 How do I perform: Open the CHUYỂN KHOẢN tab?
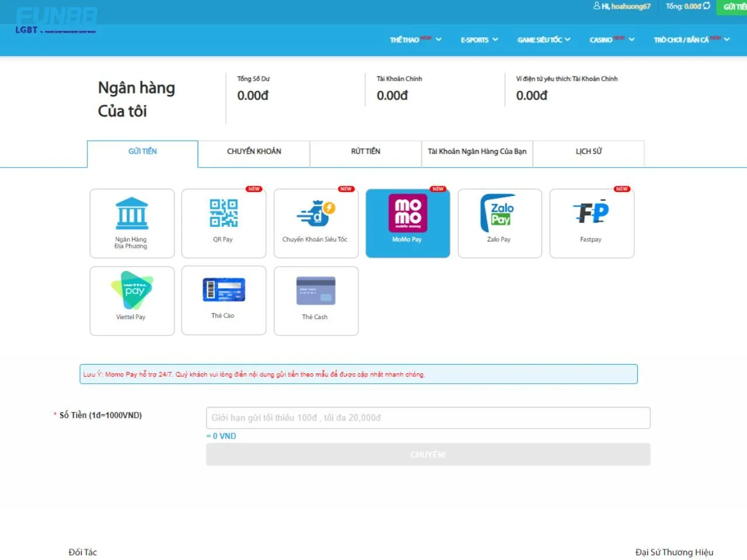click(254, 154)
